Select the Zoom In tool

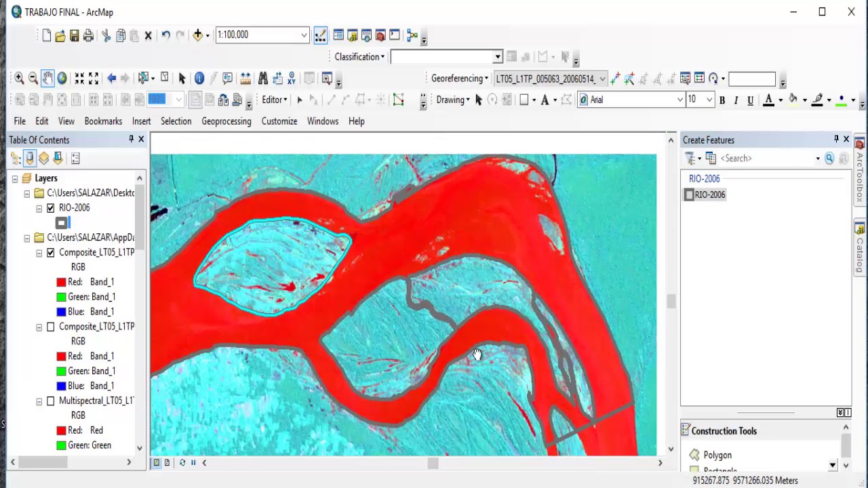click(19, 79)
